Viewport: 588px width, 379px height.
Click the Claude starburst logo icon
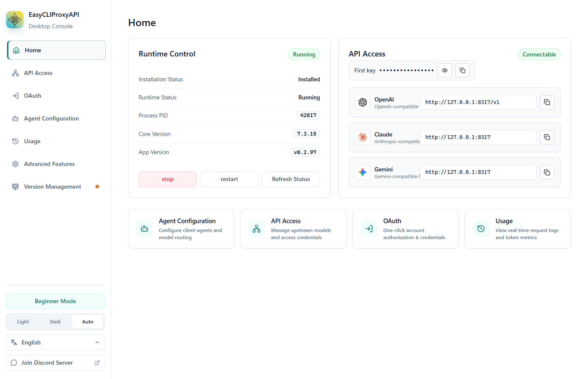[363, 137]
